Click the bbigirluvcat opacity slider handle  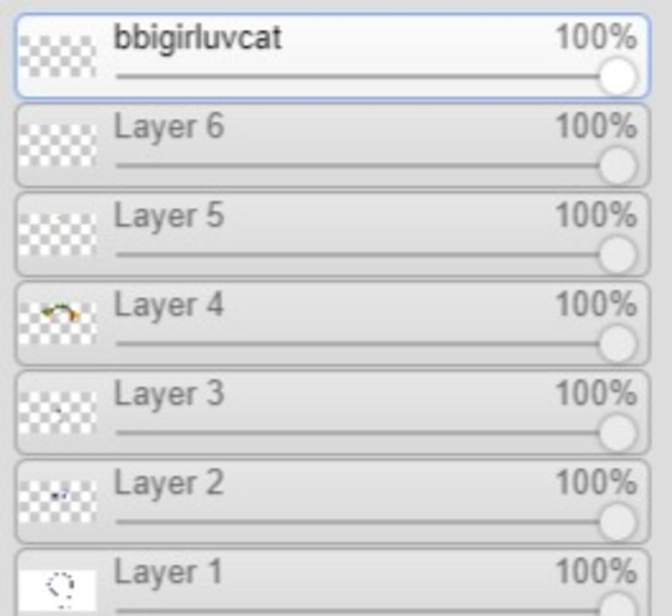(618, 77)
